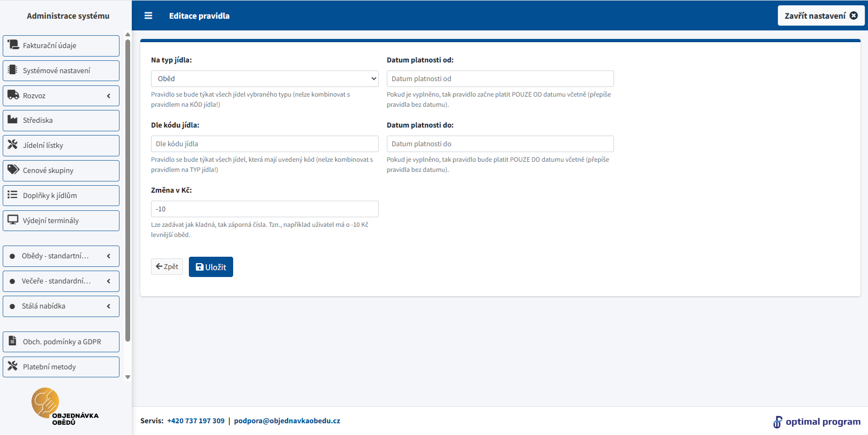Open Doplňky k jídlům list item
The image size is (868, 435).
coord(61,196)
